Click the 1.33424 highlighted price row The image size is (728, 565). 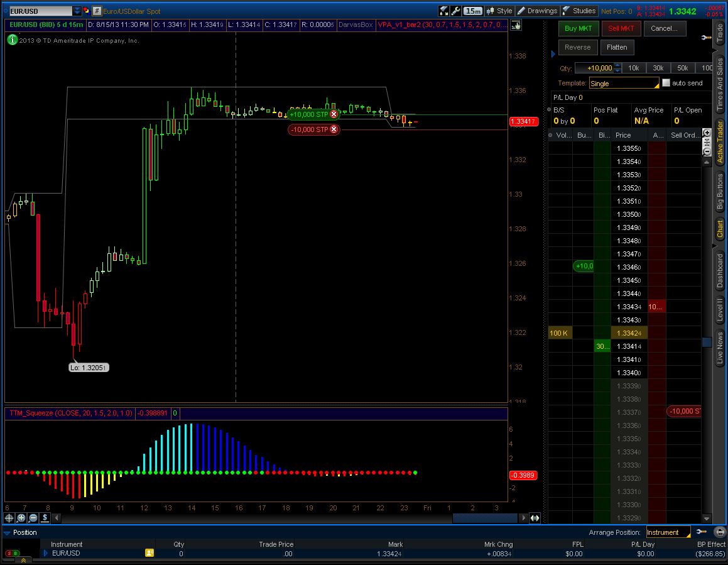coord(629,333)
